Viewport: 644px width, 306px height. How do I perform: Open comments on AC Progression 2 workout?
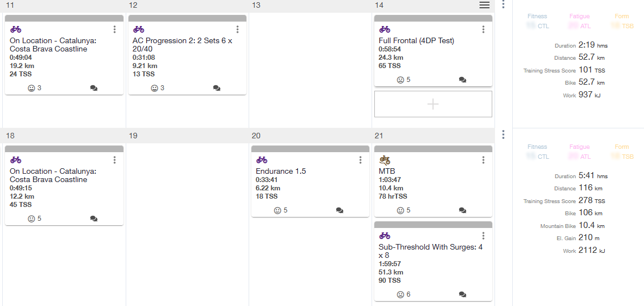point(217,88)
